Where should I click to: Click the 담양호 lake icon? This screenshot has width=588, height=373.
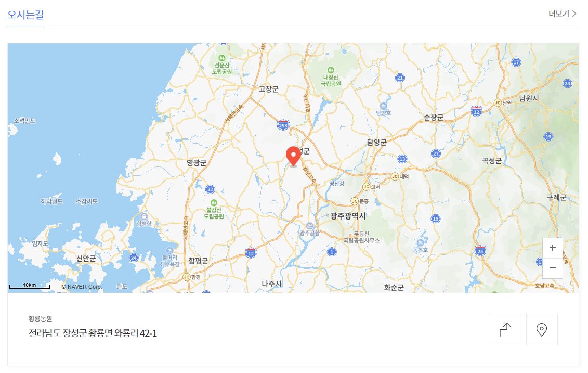click(383, 106)
